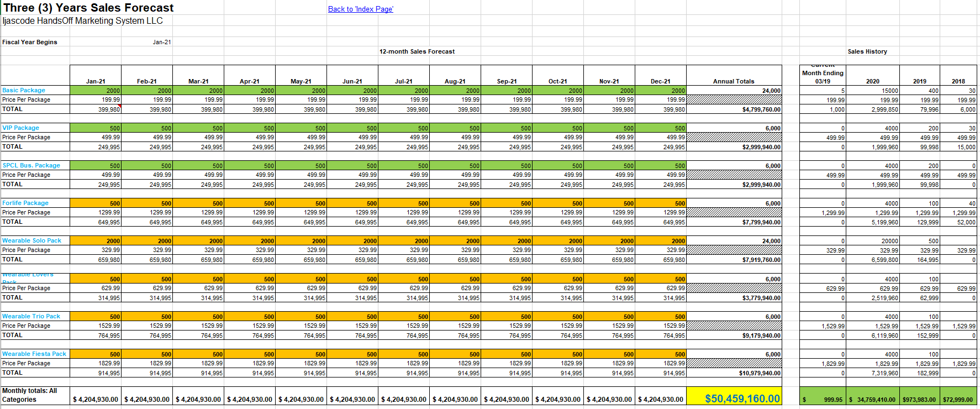Click the Wearable Trio Pack label

point(31,316)
